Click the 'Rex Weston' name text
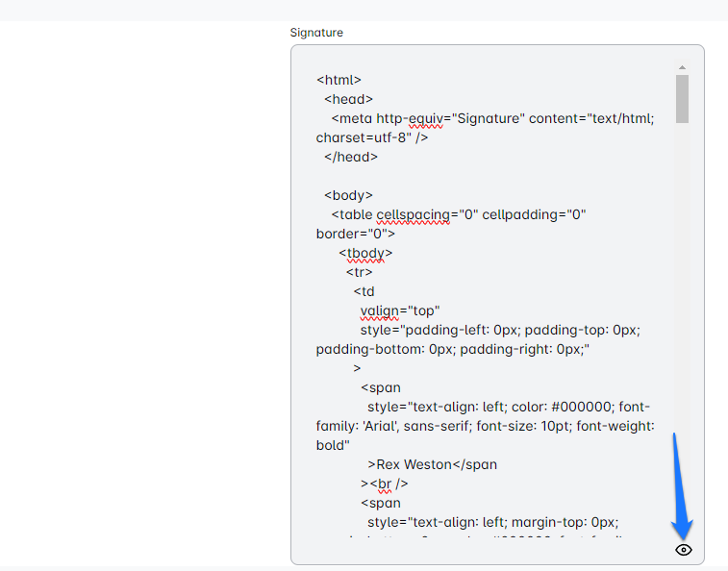Screen dimensions: 728x571 pyautogui.click(x=414, y=464)
